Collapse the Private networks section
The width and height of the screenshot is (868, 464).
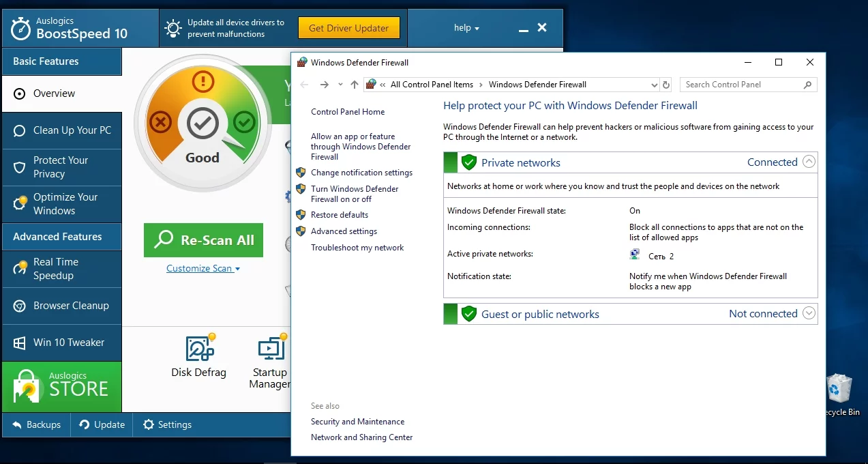[809, 162]
